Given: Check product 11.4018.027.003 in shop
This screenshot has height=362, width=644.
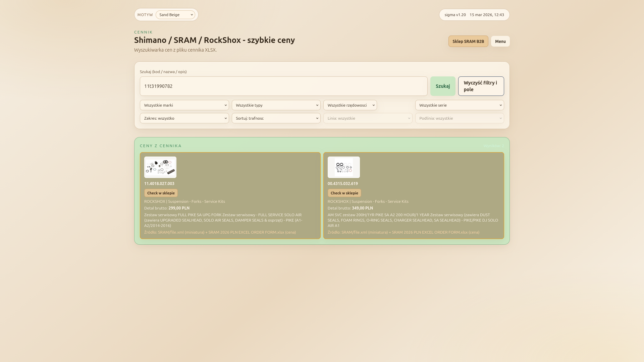Looking at the screenshot, I should [x=161, y=193].
